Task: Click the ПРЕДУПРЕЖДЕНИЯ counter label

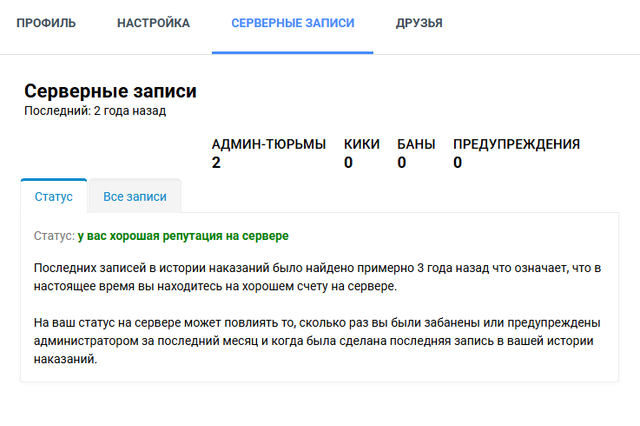Action: (516, 144)
